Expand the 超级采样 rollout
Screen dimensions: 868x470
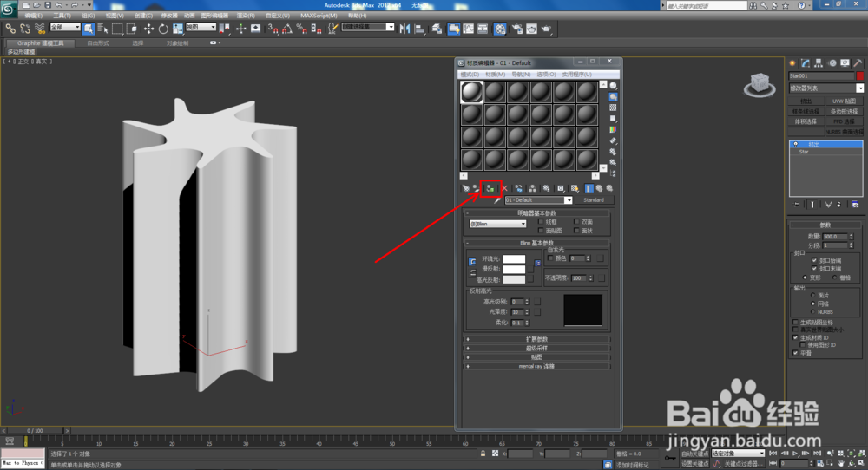(x=537, y=349)
